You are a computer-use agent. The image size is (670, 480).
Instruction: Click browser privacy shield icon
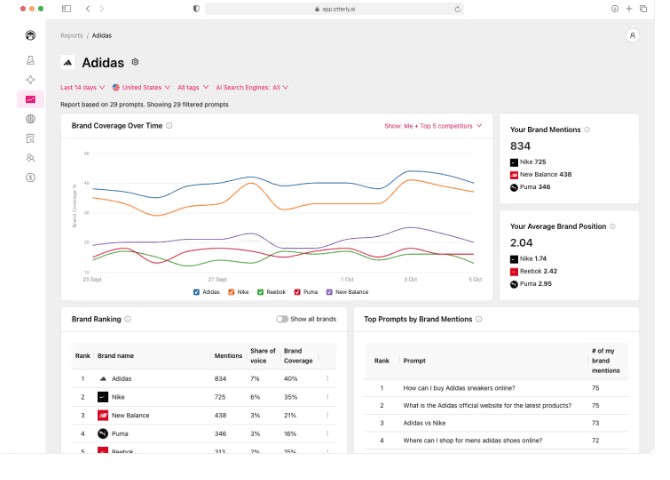[196, 9]
